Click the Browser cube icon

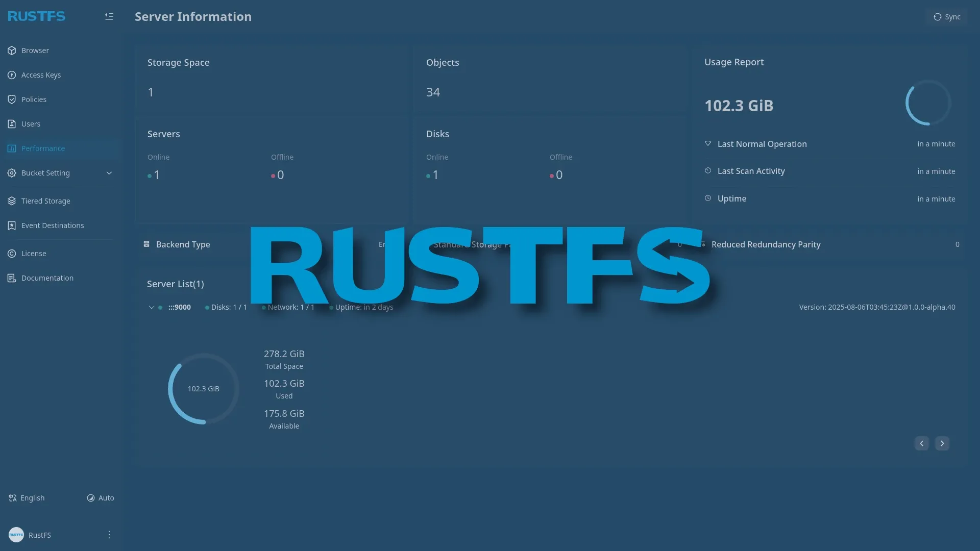[x=12, y=51]
